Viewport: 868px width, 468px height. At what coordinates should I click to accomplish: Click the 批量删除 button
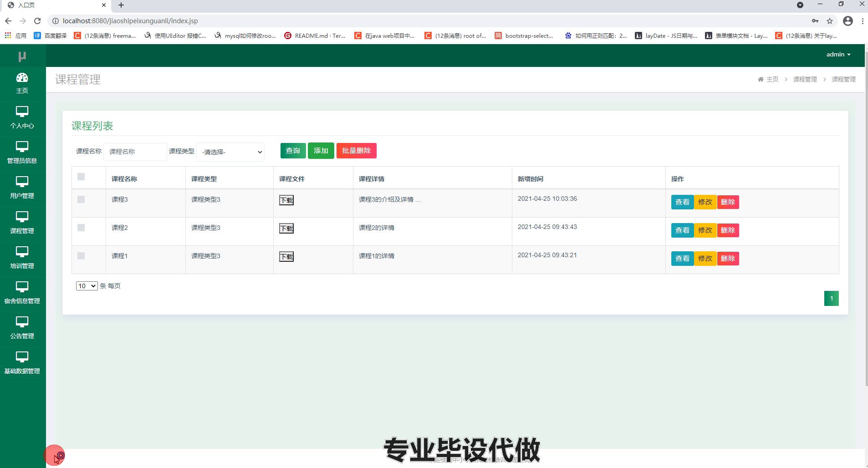(357, 151)
